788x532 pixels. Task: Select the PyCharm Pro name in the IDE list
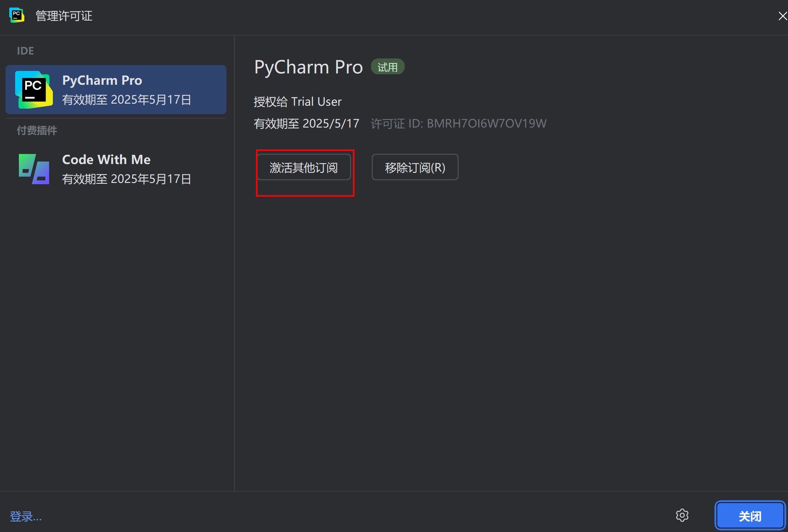pos(102,80)
